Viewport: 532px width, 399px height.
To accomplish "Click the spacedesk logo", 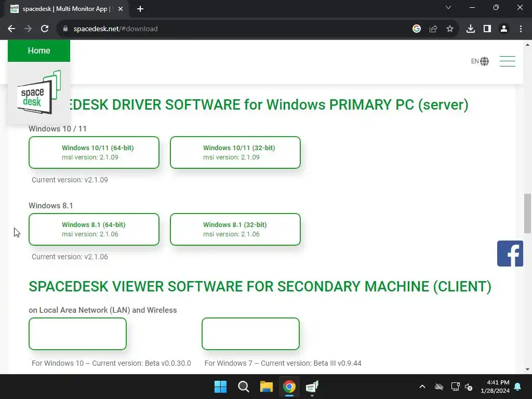I will click(38, 92).
